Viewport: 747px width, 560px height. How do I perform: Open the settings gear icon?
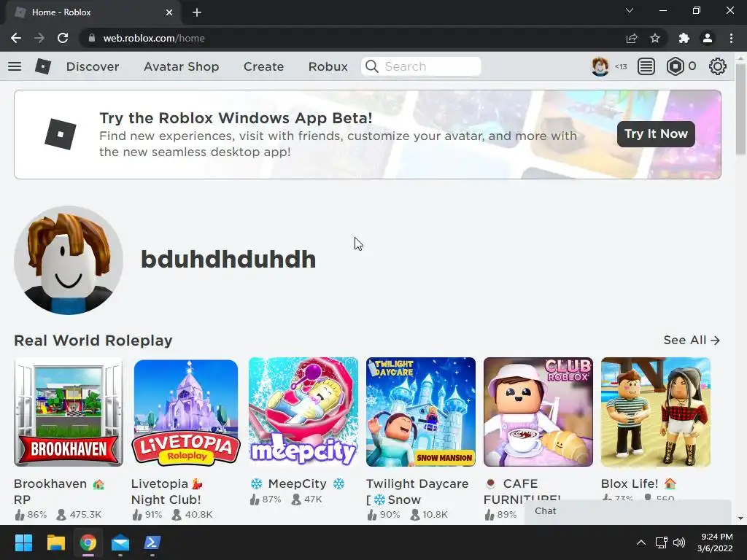coord(718,66)
